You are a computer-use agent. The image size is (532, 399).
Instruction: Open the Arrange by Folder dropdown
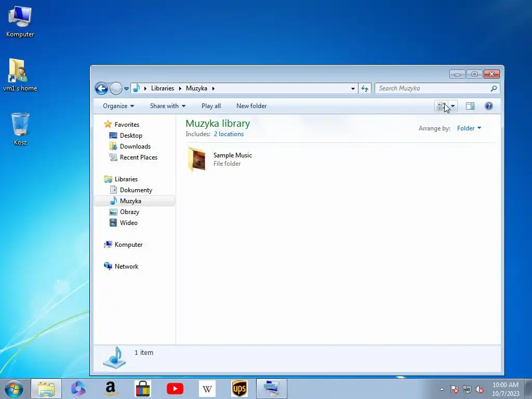pos(469,128)
